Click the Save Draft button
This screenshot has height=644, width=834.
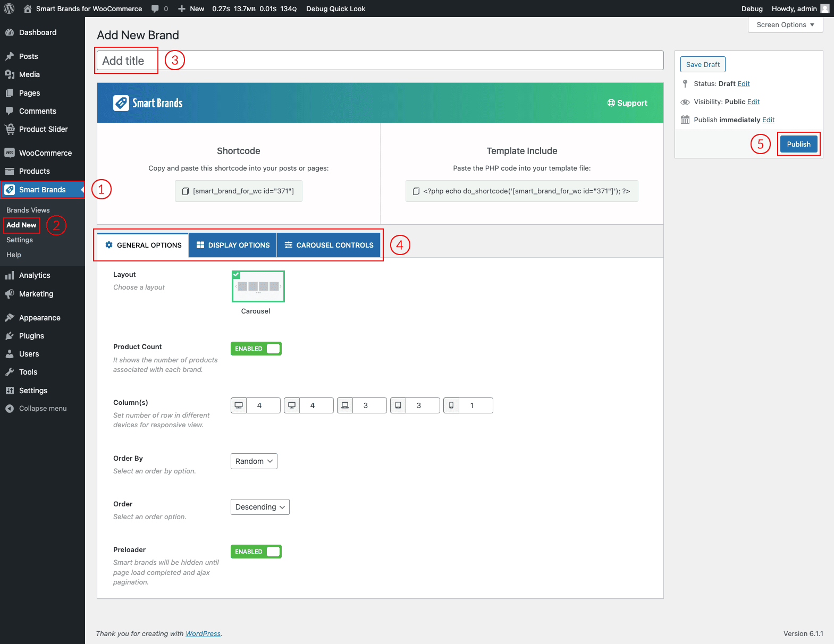[x=702, y=64]
